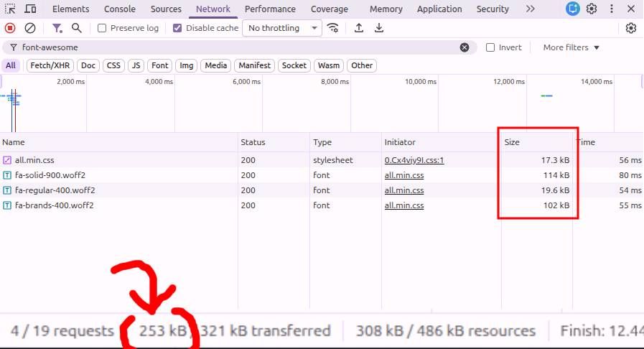Stop recording the network log
The height and width of the screenshot is (349, 644).
pos(10,28)
